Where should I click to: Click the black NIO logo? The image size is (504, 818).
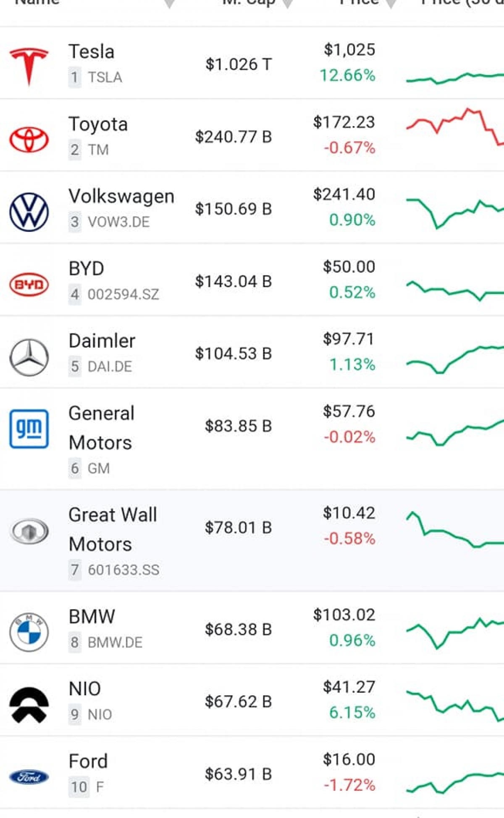tap(29, 705)
